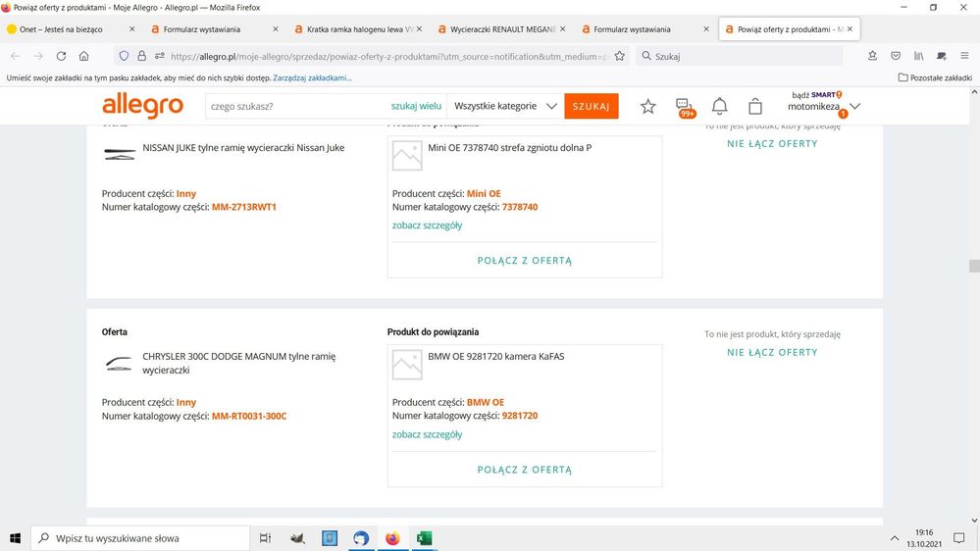980x551 pixels.
Task: Open Task View on taskbar
Action: (x=265, y=538)
